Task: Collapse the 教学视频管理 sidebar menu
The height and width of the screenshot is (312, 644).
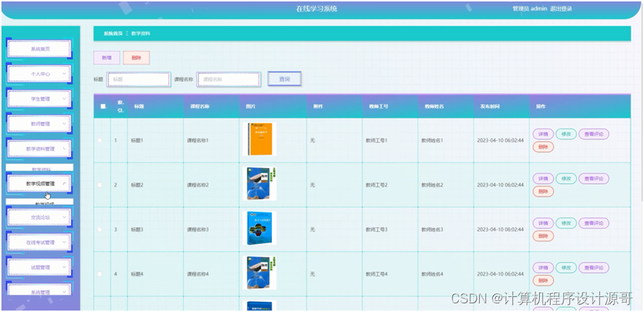Action: pos(39,183)
